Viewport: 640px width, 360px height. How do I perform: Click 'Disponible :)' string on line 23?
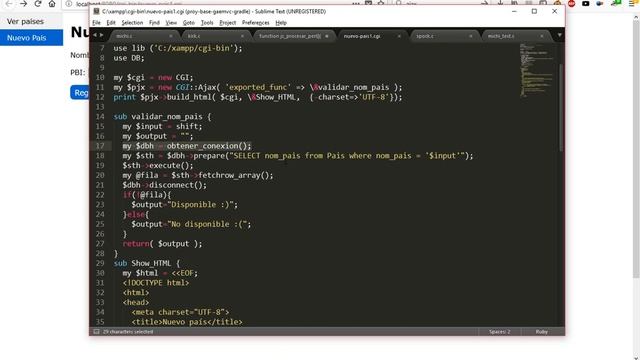202,204
